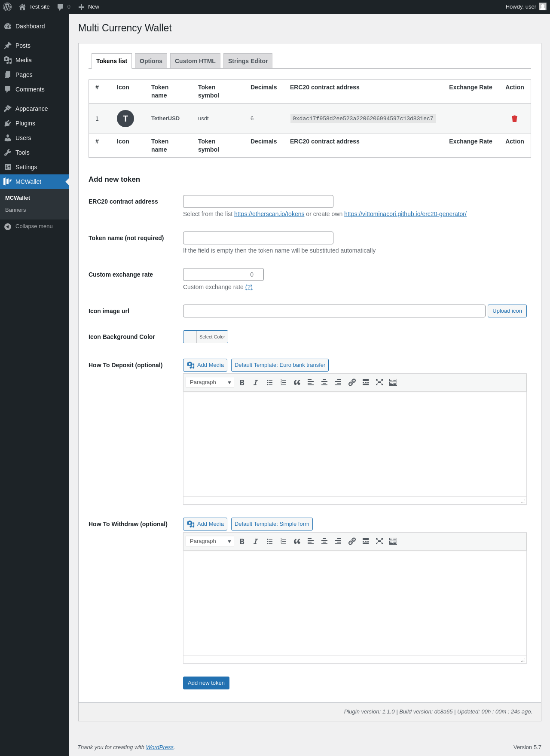Click the TetherUSD round T icon
The image size is (550, 756).
point(125,119)
